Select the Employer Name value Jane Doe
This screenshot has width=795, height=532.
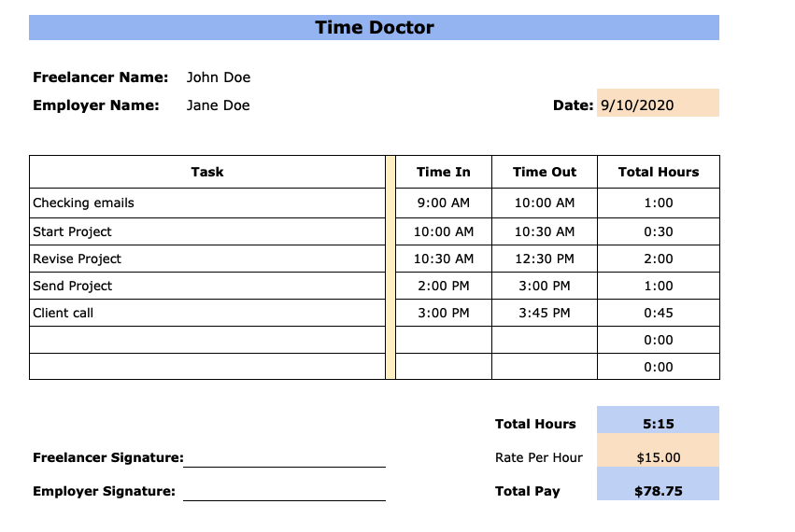tap(219, 105)
